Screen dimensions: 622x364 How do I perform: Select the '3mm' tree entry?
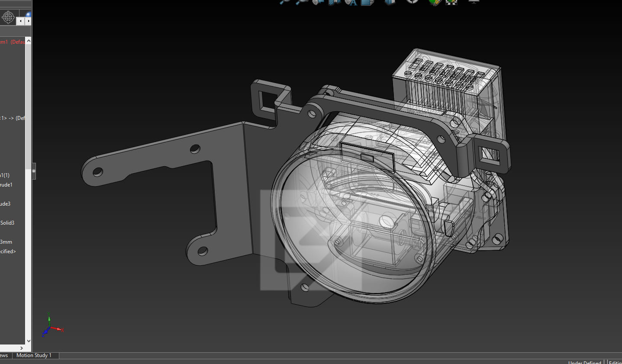pos(6,242)
